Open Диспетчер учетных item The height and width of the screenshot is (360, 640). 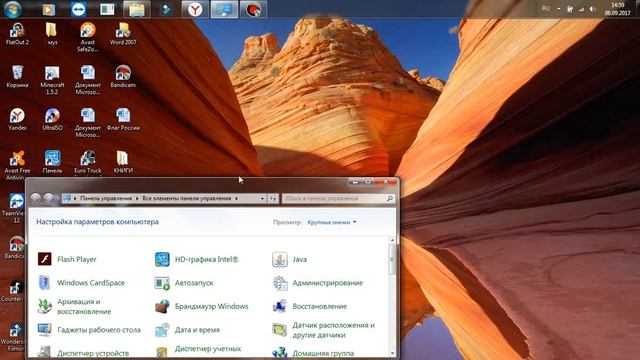point(198,350)
